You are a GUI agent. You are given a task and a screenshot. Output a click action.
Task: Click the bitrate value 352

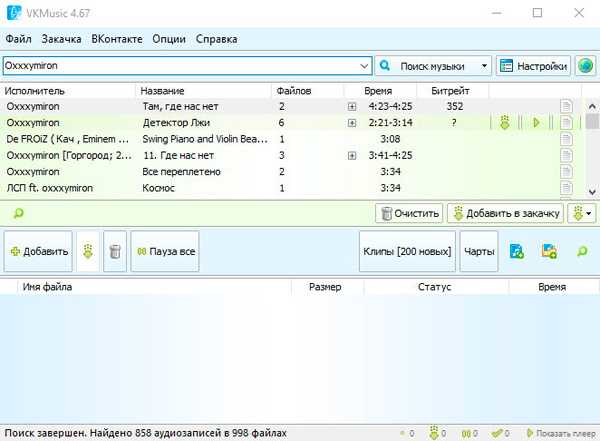click(455, 106)
